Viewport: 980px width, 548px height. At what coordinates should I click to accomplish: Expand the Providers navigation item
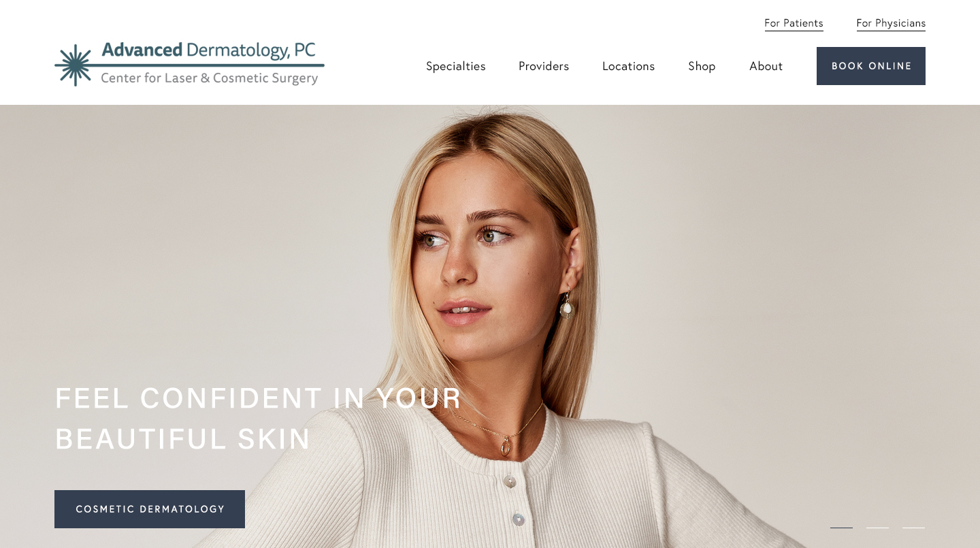click(544, 66)
